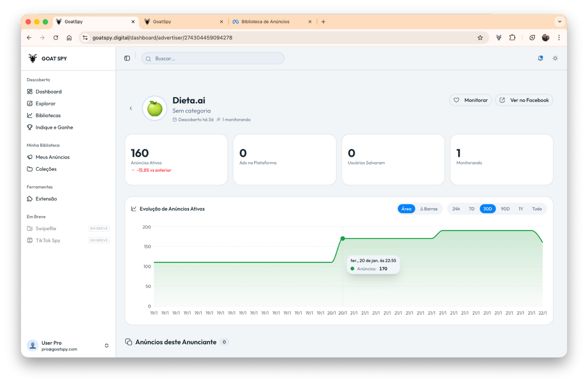Click the Monitorar button
Image resolution: width=588 pixels, height=385 pixels.
click(471, 100)
